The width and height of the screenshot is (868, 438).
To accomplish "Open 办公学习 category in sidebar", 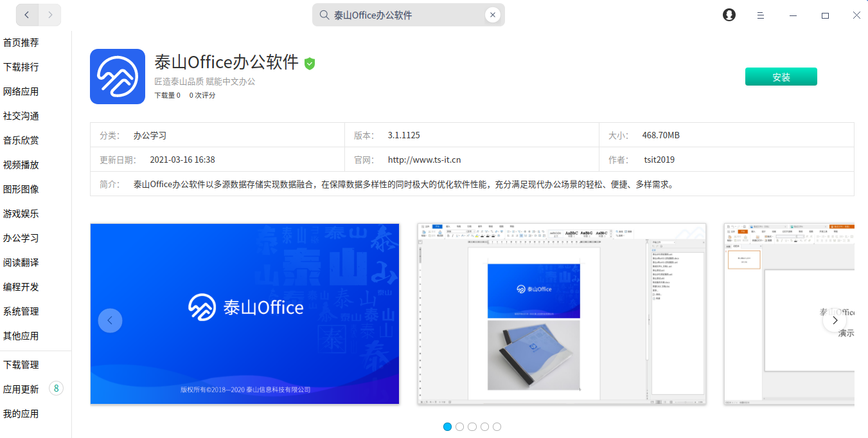I will tap(21, 238).
